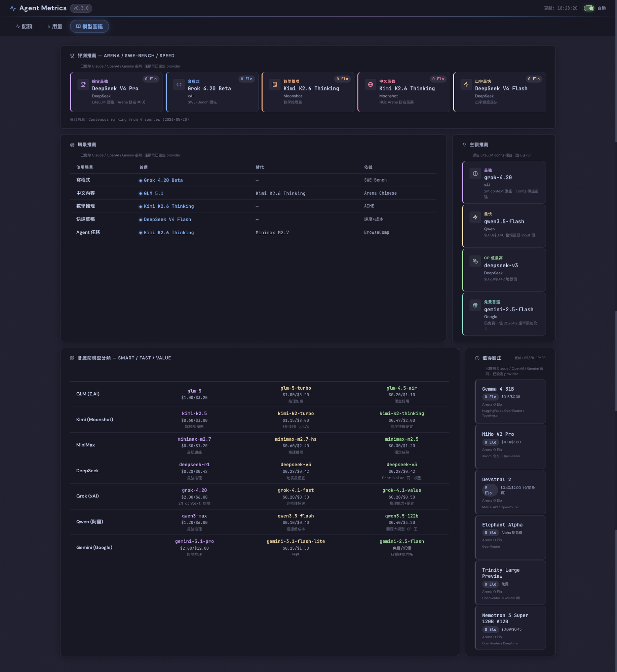Click the Agent Metrics pulse logo icon
The image size is (617, 672).
tap(13, 8)
